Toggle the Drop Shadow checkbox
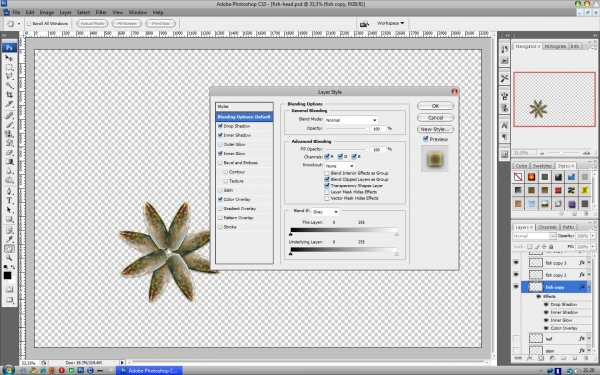 click(220, 126)
